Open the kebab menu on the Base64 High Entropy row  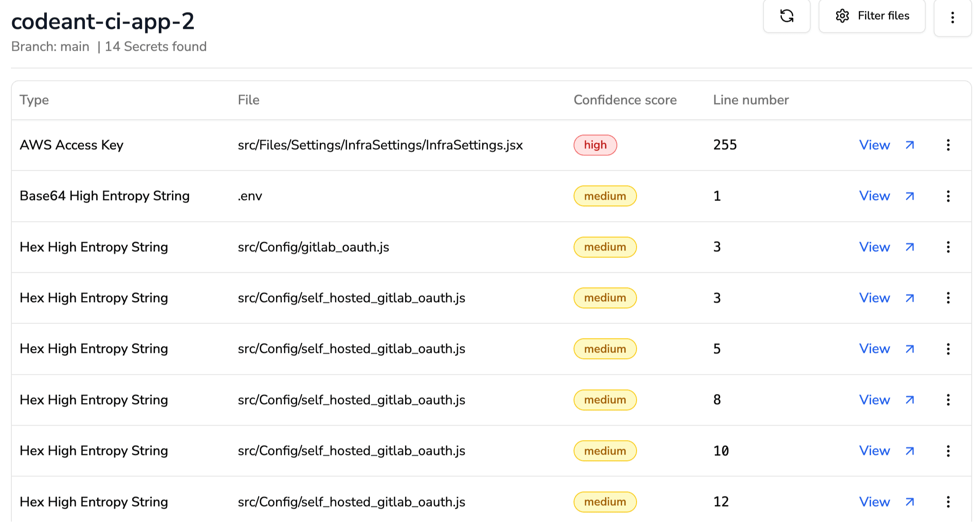pyautogui.click(x=948, y=196)
